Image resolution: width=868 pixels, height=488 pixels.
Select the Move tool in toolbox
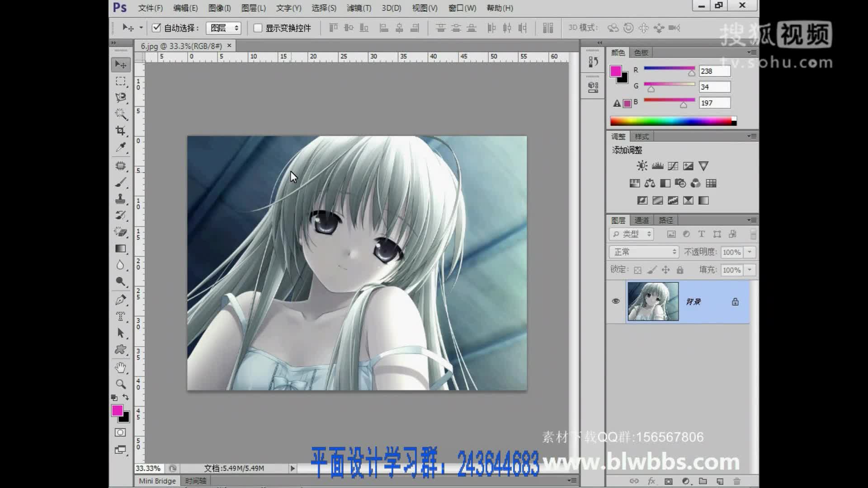[x=121, y=65]
